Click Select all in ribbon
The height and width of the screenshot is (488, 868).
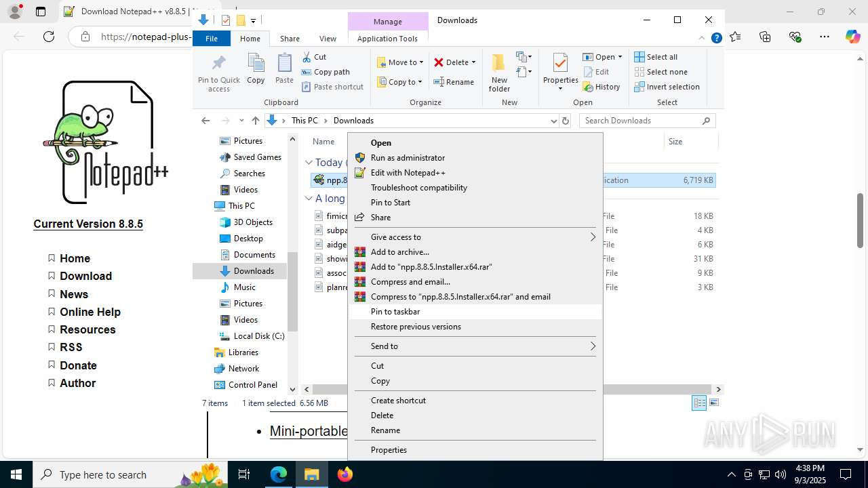point(656,57)
